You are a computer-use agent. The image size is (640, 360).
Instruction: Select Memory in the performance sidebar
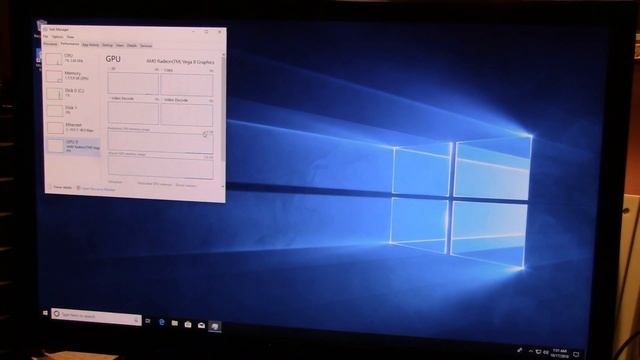click(x=73, y=76)
